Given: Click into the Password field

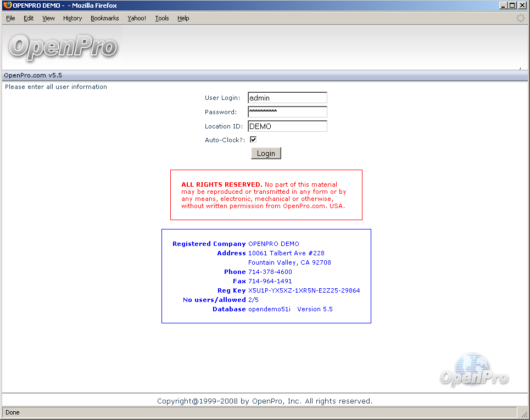Looking at the screenshot, I should (287, 112).
